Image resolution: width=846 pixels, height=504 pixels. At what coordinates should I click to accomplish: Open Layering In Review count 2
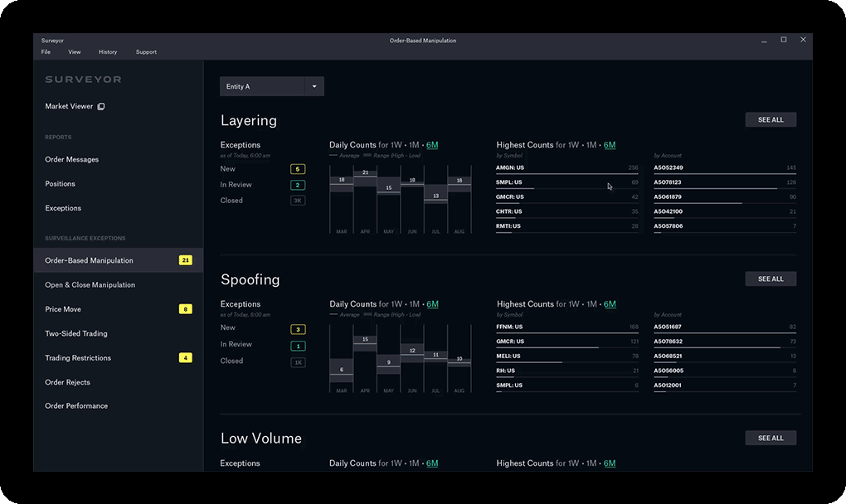(x=298, y=185)
